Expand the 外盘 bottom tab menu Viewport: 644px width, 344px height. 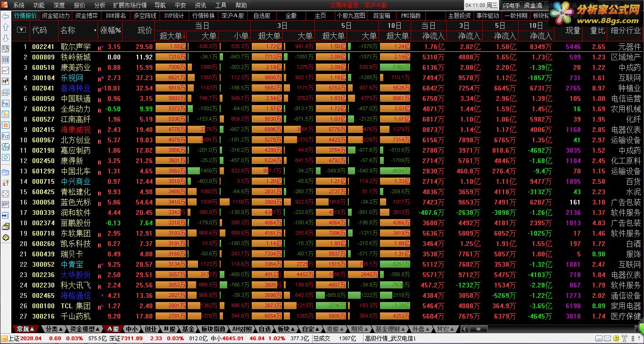tap(421, 329)
